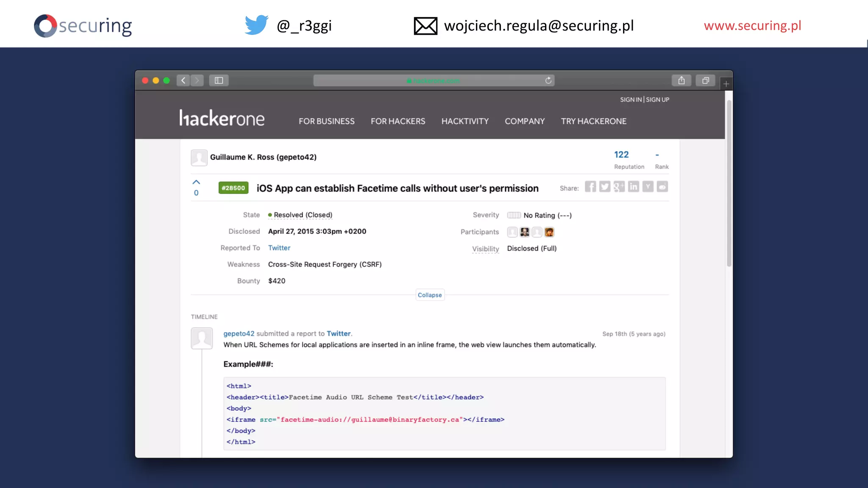The height and width of the screenshot is (488, 868).
Task: Upvote the report with the up chevron
Action: [x=196, y=182]
